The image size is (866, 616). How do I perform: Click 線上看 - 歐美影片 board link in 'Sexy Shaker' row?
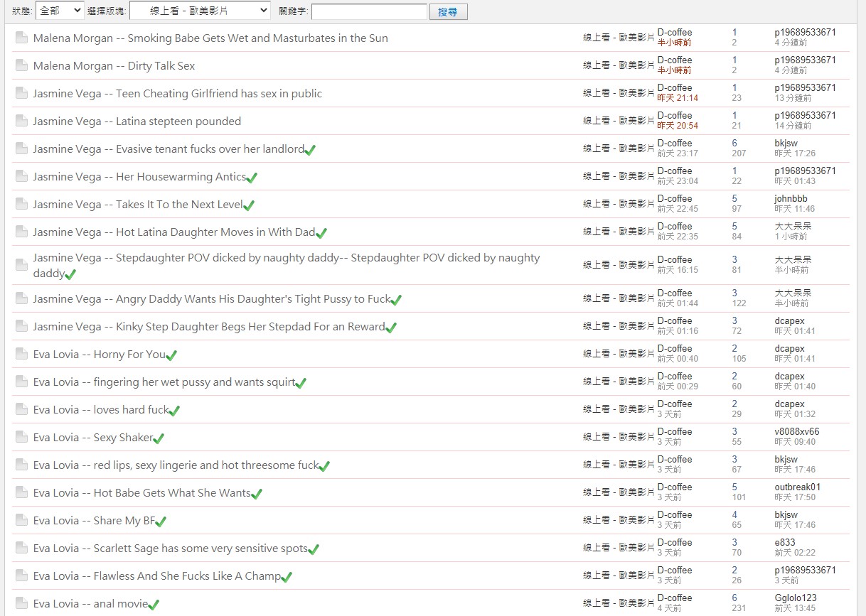pos(619,437)
